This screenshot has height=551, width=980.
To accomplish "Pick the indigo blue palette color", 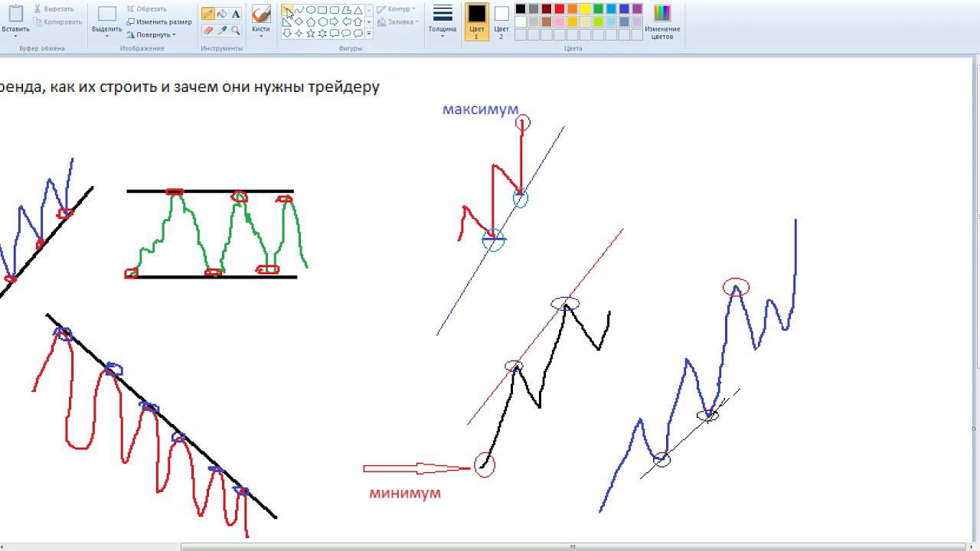I will point(624,9).
